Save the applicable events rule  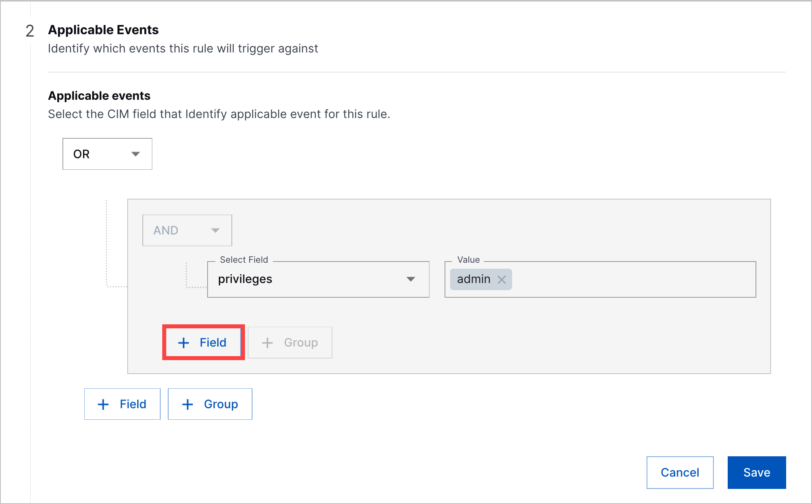tap(756, 472)
